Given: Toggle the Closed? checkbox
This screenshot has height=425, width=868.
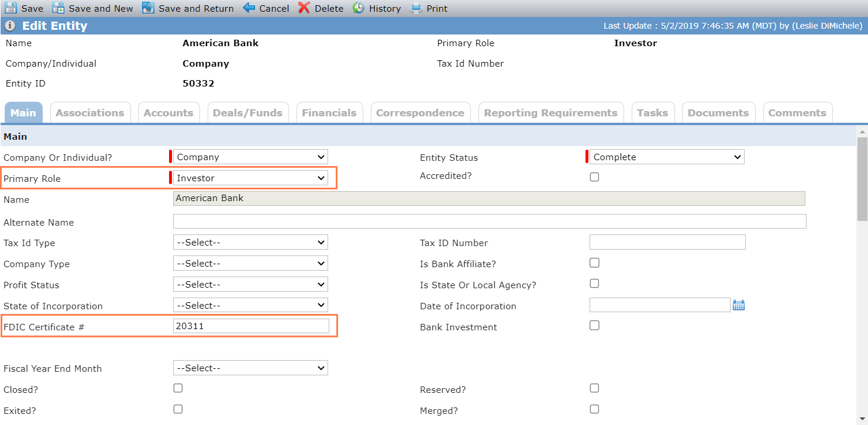Looking at the screenshot, I should (x=178, y=388).
